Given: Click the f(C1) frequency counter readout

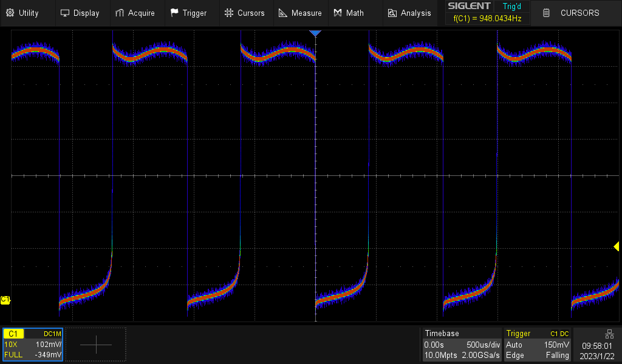Looking at the screenshot, I should (x=487, y=19).
